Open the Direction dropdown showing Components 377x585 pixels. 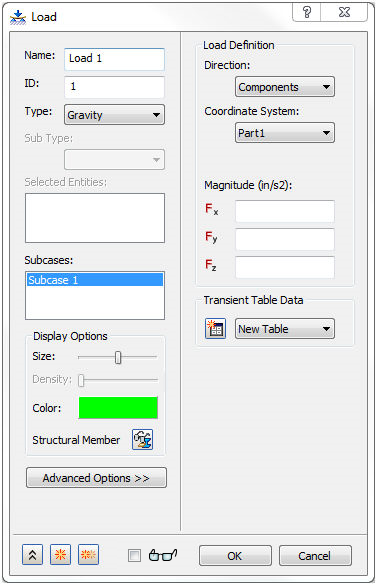click(x=285, y=87)
